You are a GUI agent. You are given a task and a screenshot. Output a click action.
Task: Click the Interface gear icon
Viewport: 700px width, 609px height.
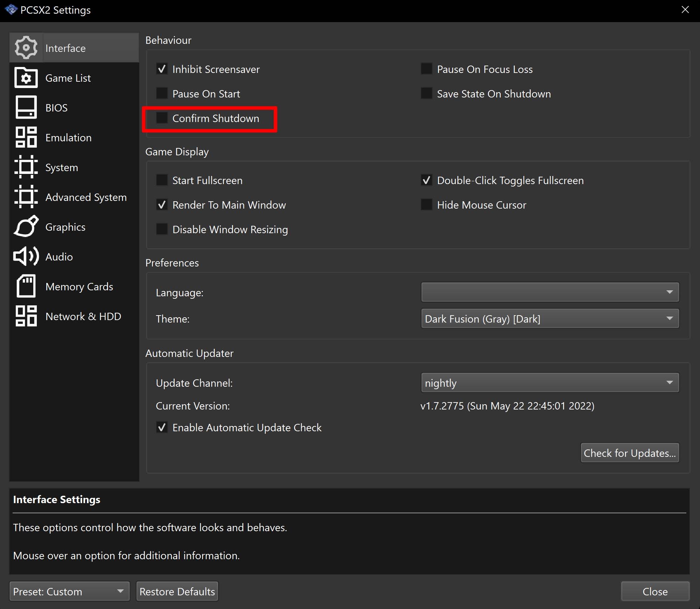point(26,48)
